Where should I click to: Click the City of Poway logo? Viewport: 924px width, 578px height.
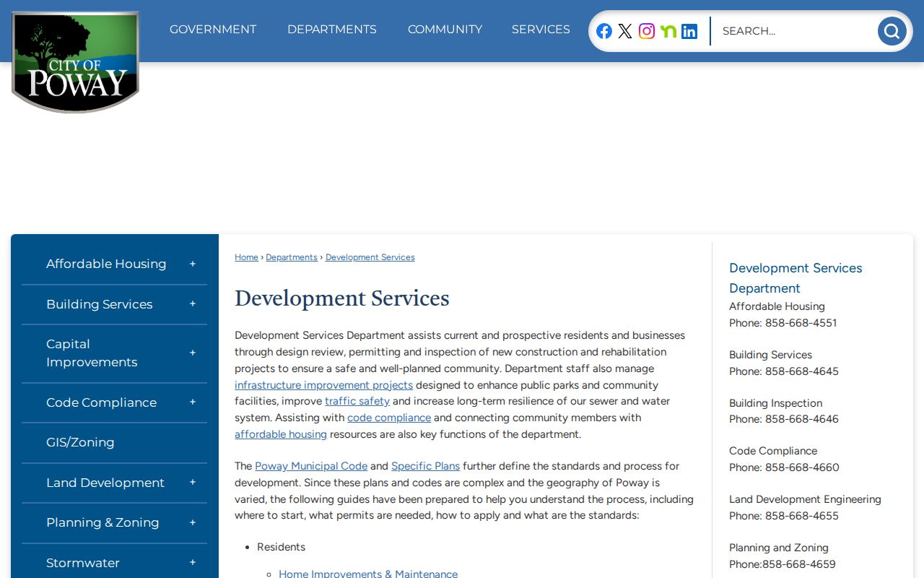75,62
